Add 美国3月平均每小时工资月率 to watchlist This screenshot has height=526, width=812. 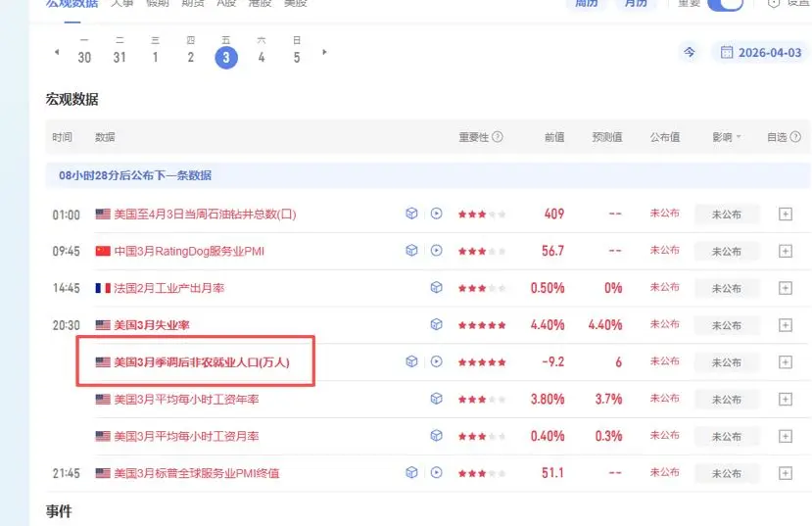(x=786, y=436)
